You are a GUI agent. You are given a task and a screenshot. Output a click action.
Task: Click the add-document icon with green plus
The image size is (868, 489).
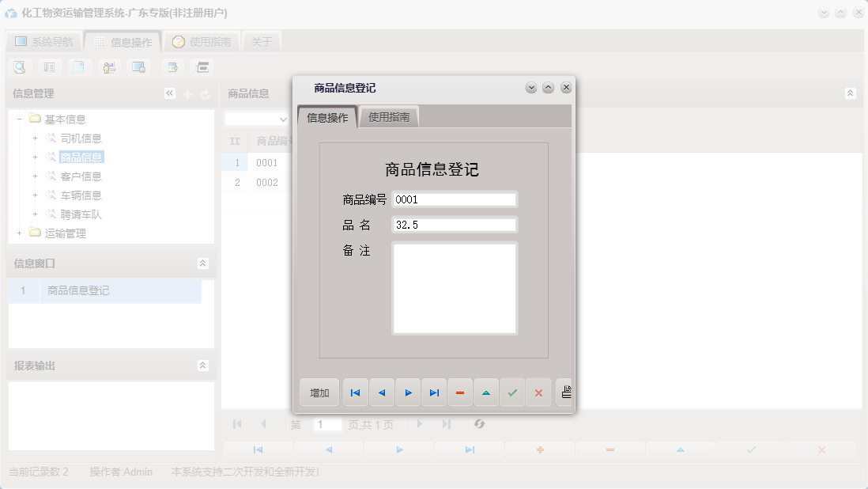click(172, 67)
